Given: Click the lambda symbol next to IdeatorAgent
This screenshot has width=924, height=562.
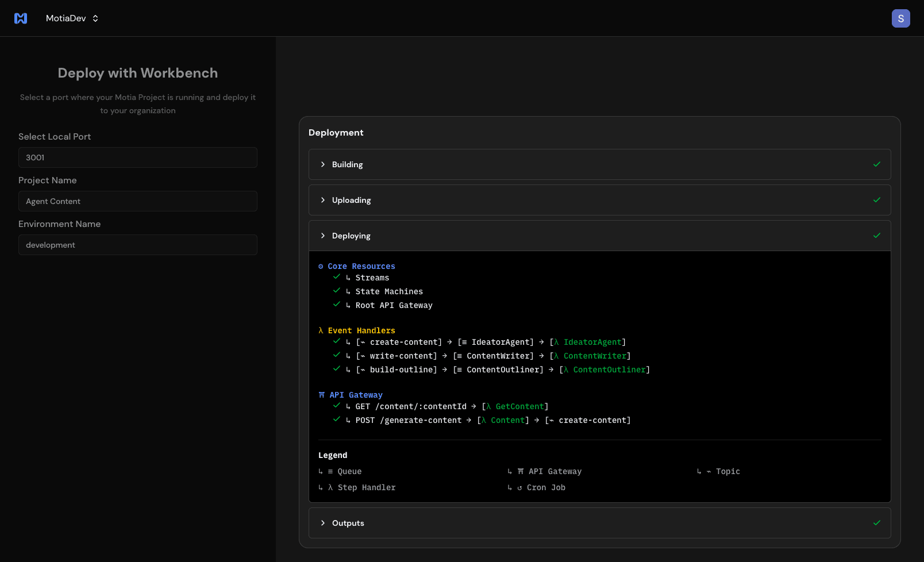Looking at the screenshot, I should click(x=556, y=342).
